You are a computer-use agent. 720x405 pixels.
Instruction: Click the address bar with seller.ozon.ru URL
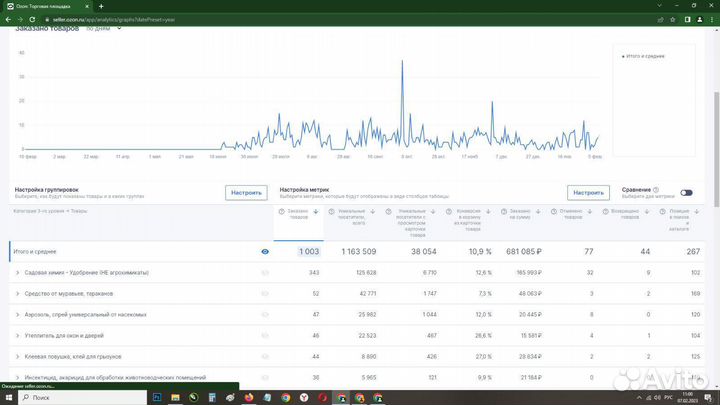[150, 17]
